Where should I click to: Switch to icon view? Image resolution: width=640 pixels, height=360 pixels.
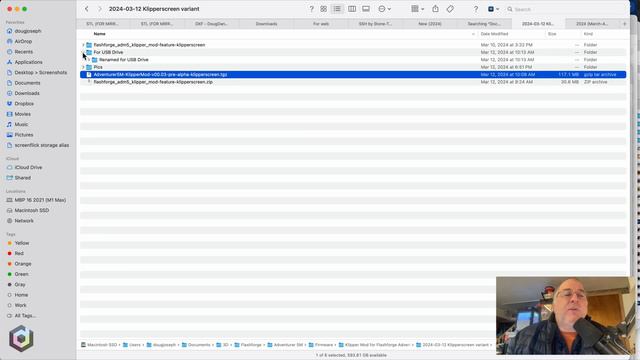[324, 9]
